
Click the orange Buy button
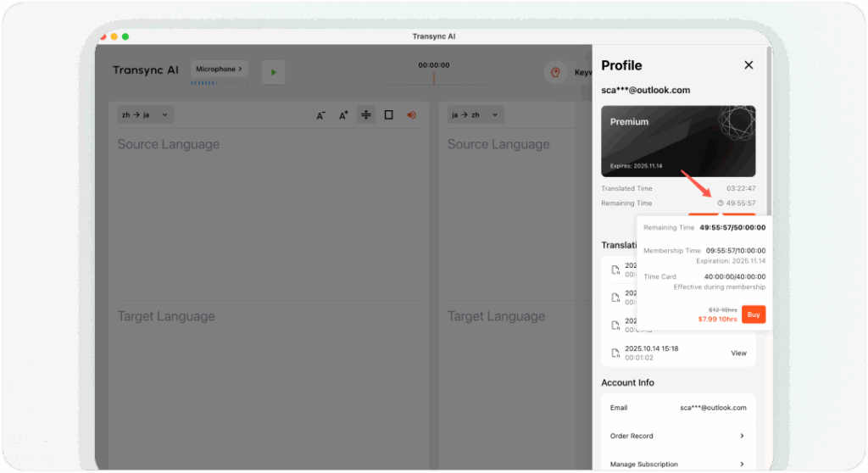(x=754, y=314)
